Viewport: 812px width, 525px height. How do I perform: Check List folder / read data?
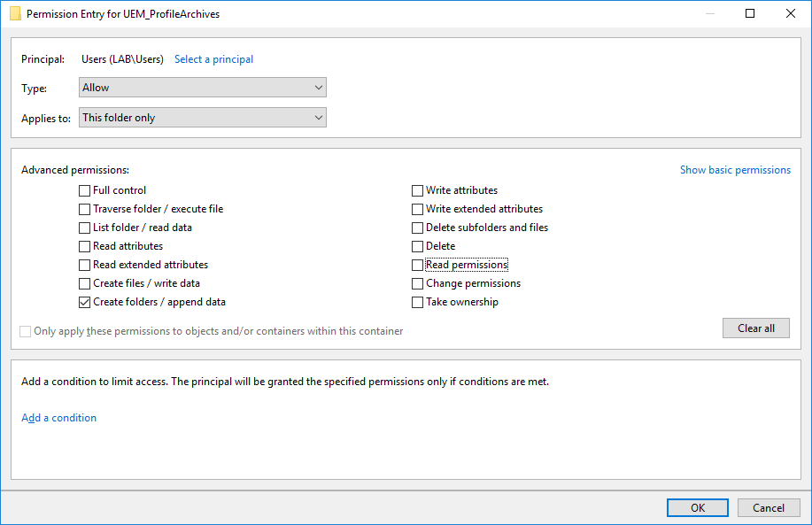pyautogui.click(x=85, y=228)
